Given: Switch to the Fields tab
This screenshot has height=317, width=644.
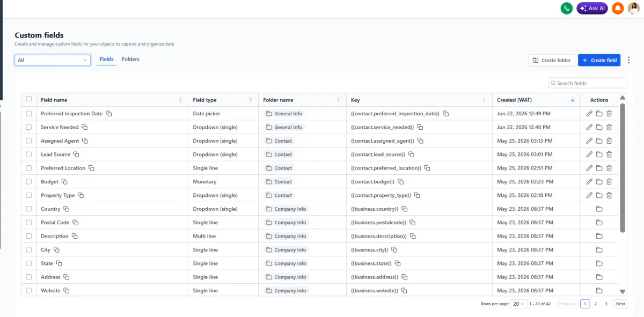Looking at the screenshot, I should [x=106, y=60].
